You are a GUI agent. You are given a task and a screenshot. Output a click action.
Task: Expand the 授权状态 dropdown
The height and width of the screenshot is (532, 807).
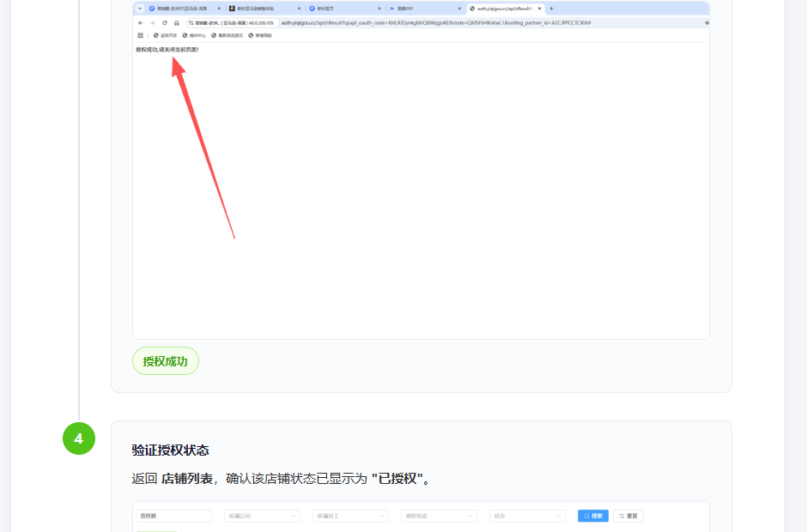[x=439, y=516]
